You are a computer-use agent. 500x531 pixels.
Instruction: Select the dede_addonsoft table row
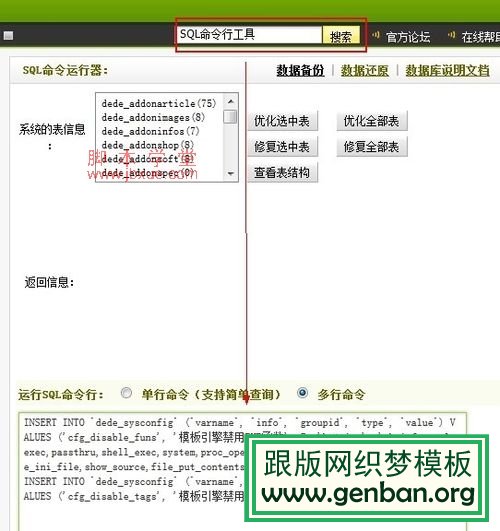click(148, 159)
